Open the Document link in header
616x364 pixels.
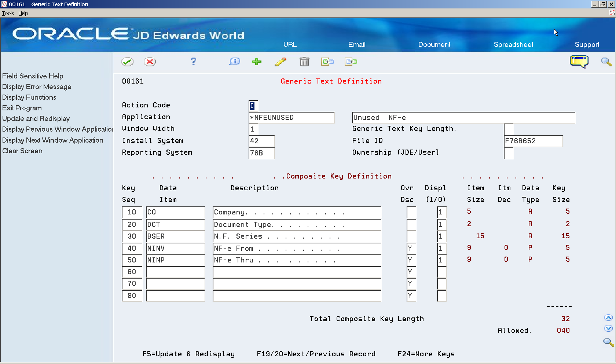(434, 44)
